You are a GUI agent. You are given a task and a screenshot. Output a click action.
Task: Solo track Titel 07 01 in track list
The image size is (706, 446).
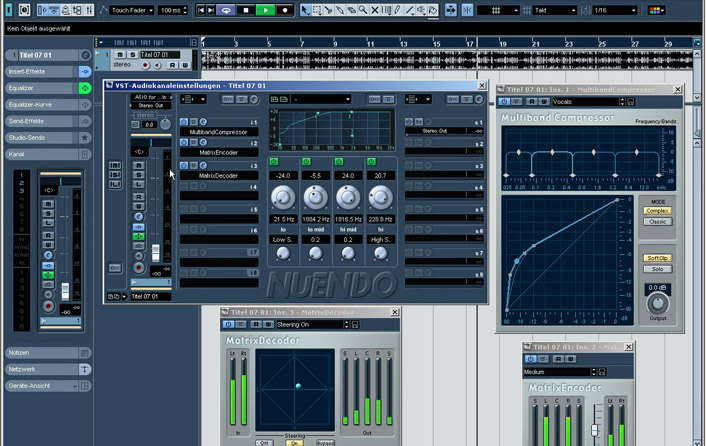(x=132, y=54)
